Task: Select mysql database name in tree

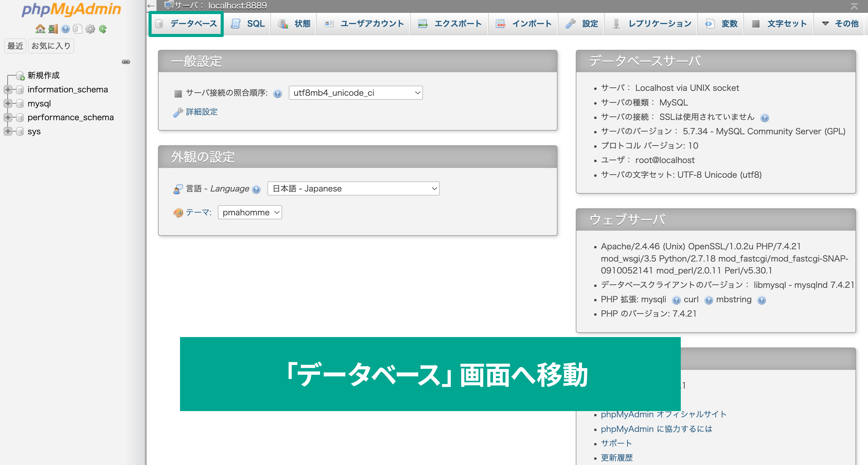Action: 39,104
